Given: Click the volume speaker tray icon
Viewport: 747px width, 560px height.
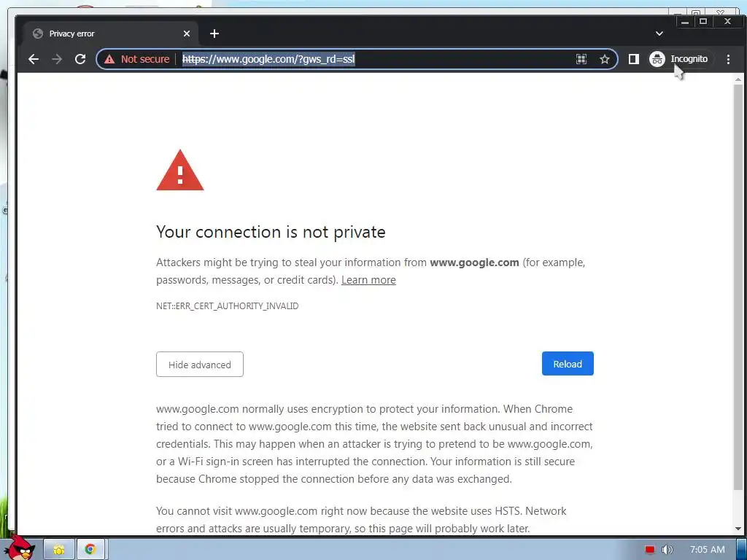Looking at the screenshot, I should 667,550.
